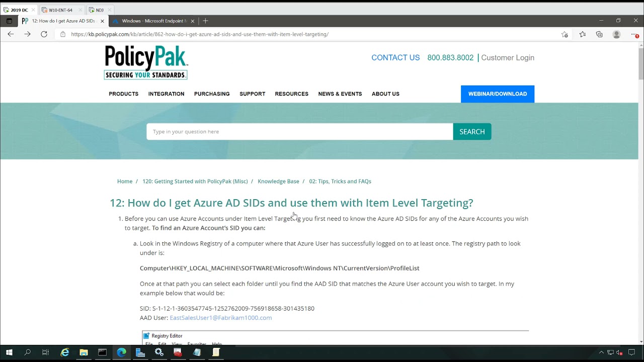Open Server Manager from taskbar
This screenshot has height=362, width=644.
(140, 353)
